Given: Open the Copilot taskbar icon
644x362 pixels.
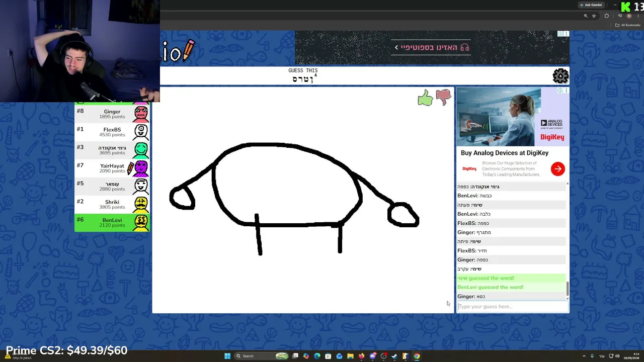Looking at the screenshot, I should (x=306, y=356).
